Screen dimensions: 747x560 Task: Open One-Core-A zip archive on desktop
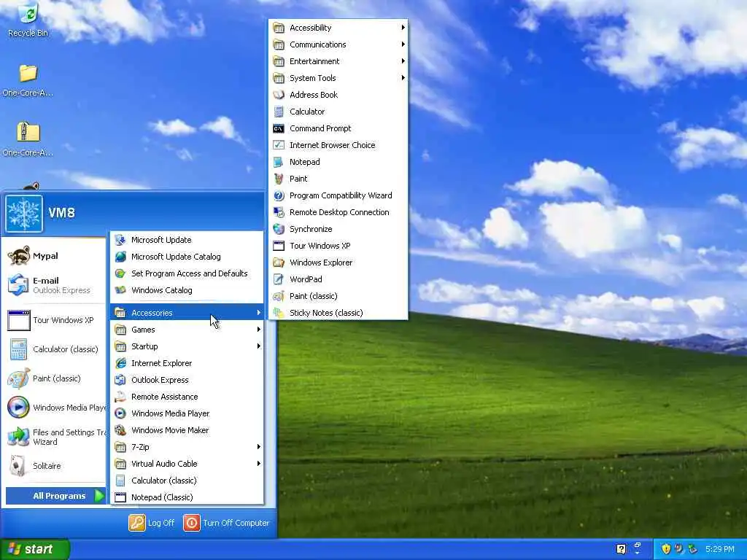click(x=28, y=139)
